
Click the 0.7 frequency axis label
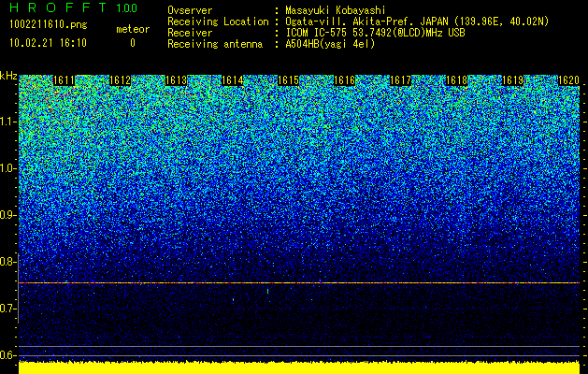(x=7, y=309)
